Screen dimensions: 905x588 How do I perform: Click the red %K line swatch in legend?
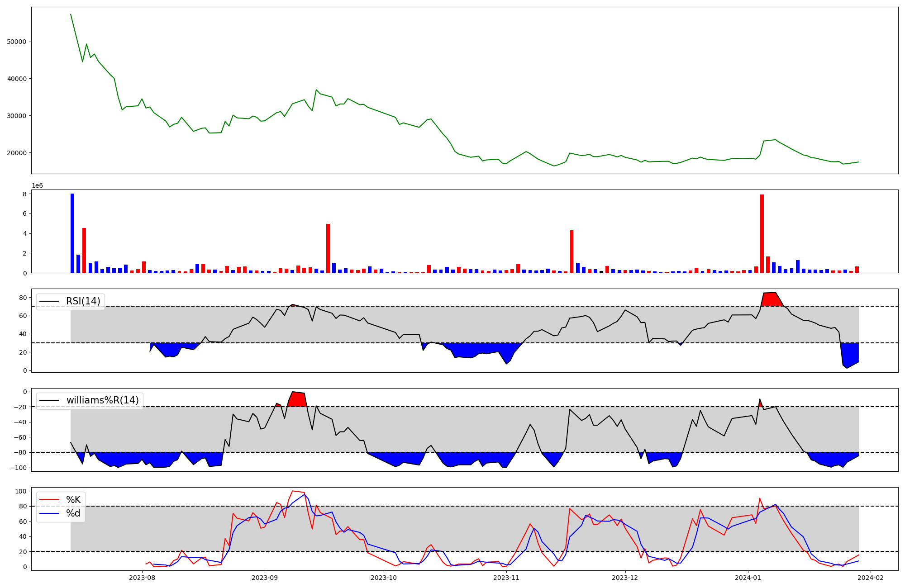(x=49, y=500)
